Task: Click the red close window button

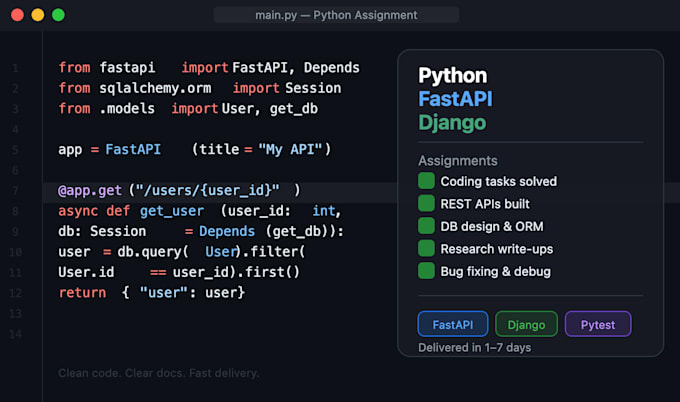Action: click(x=17, y=15)
